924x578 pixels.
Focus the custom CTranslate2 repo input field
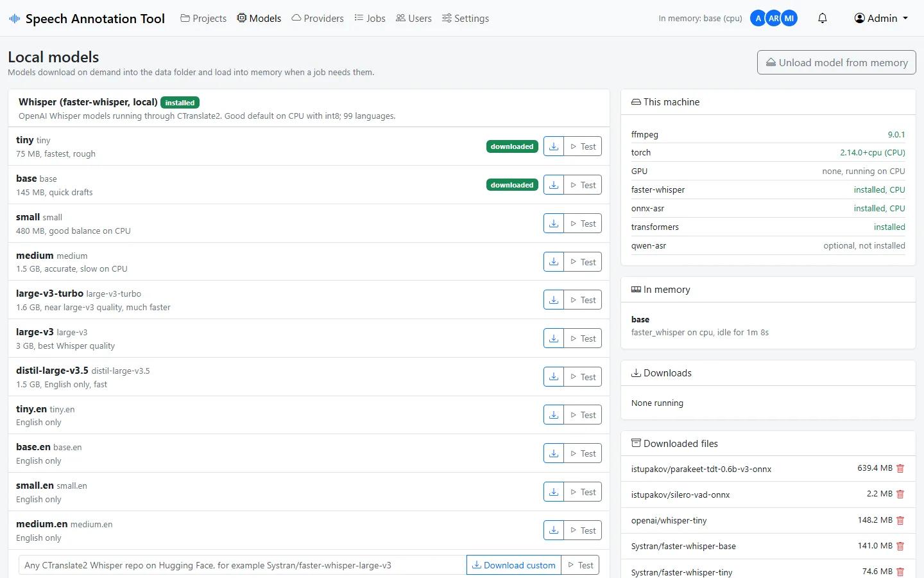[243, 565]
